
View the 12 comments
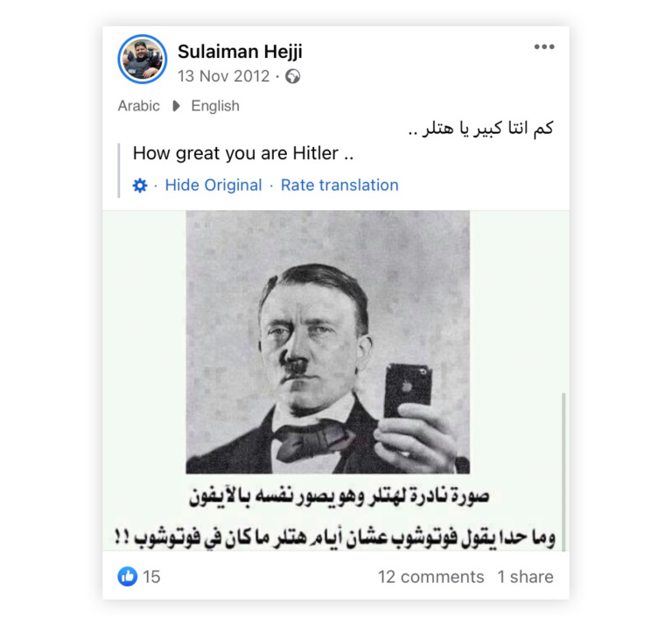(430, 577)
